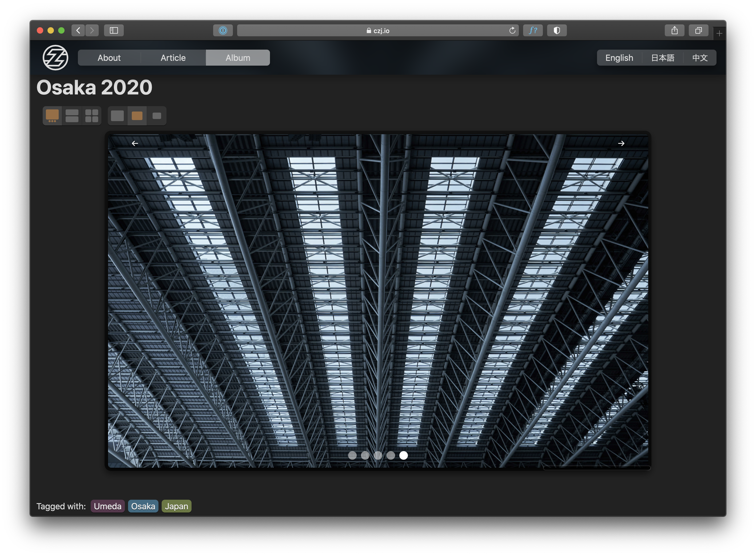The image size is (756, 556).
Task: Open the About tab
Action: [x=109, y=58]
